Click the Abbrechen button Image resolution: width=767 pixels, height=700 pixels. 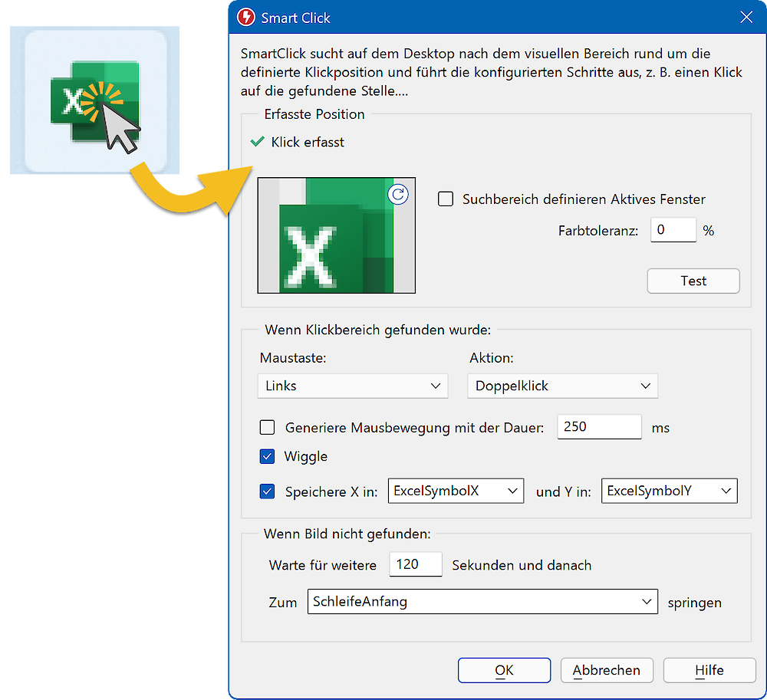coord(607,670)
